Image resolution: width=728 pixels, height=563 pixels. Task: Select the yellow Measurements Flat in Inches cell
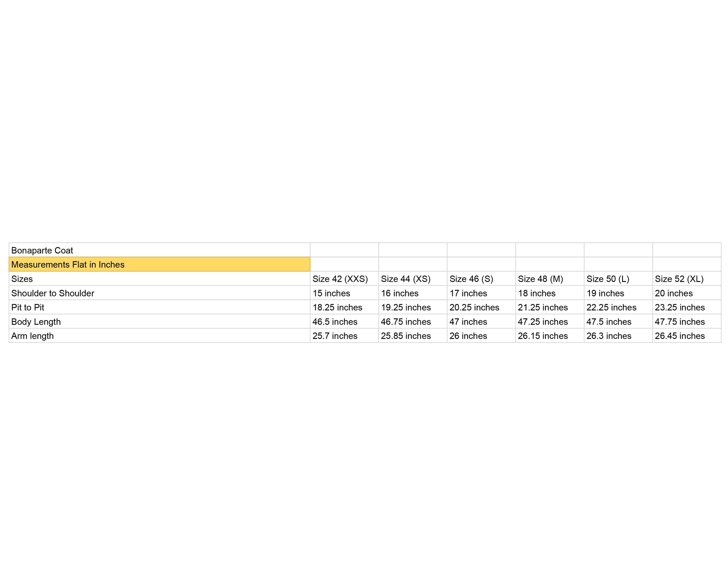point(68,265)
